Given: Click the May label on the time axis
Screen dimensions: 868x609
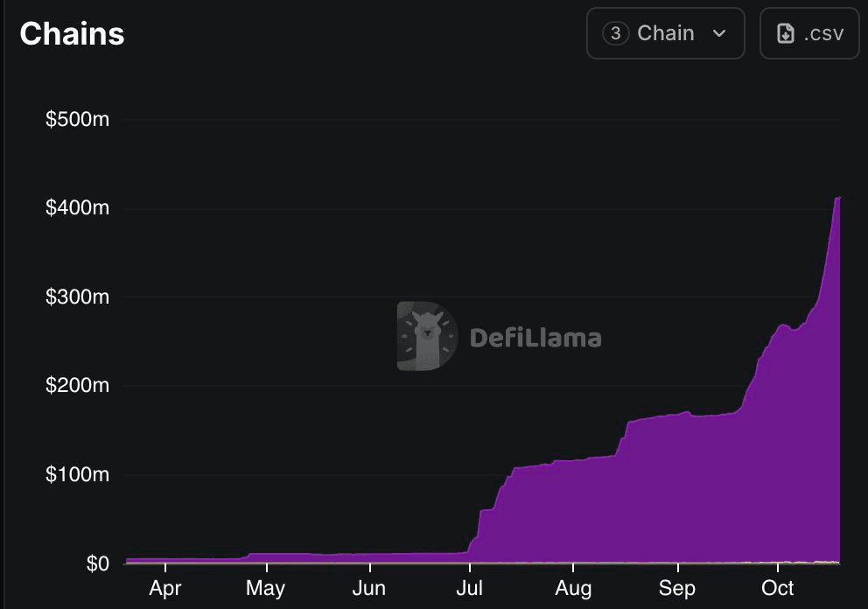Looking at the screenshot, I should pos(265,587).
